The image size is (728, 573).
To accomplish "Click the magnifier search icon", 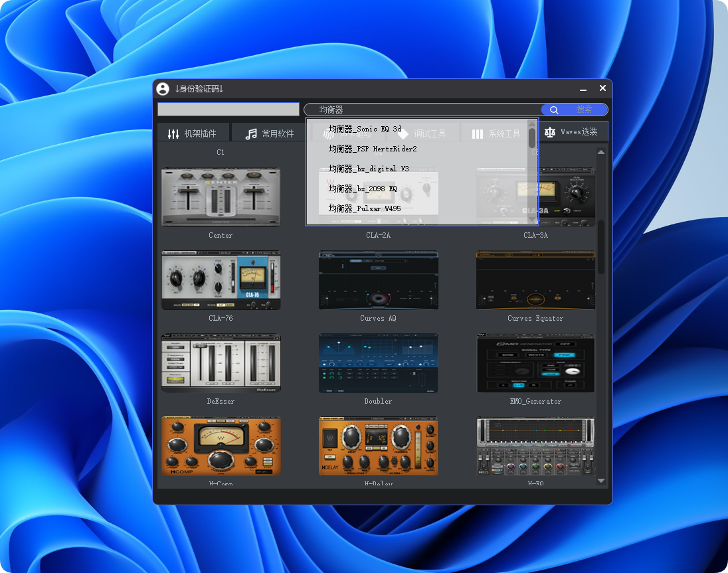I will pyautogui.click(x=554, y=110).
